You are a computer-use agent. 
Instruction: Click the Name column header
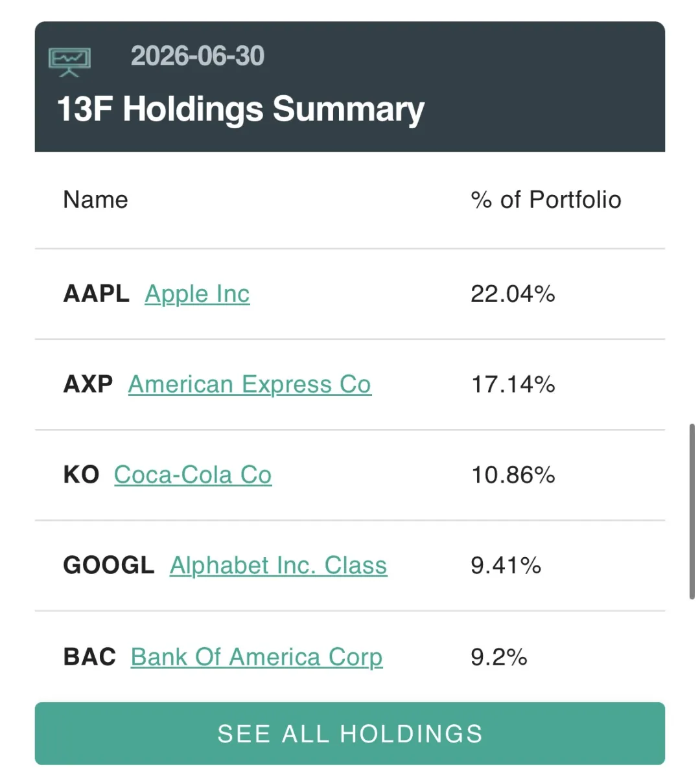coord(95,200)
